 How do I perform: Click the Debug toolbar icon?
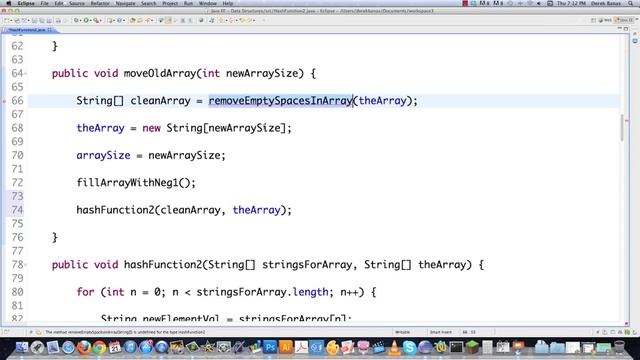(x=76, y=20)
